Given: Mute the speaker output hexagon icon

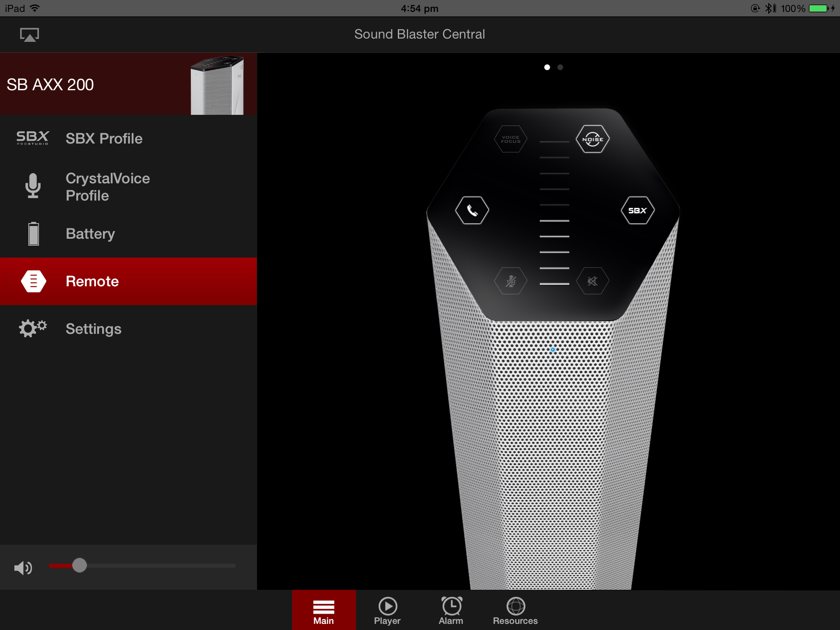Looking at the screenshot, I should 592,281.
